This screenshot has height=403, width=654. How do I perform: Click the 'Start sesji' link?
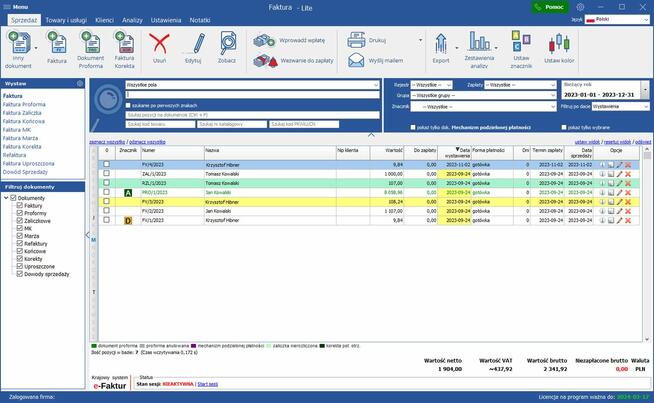tap(207, 383)
